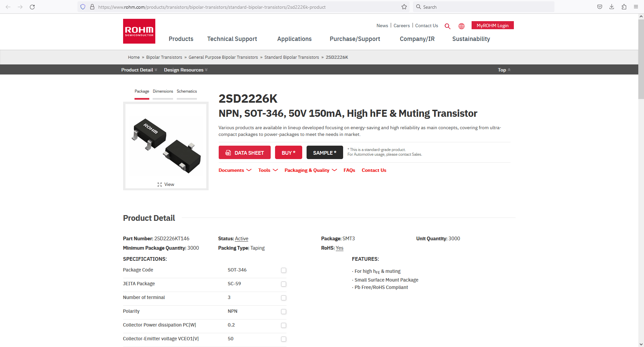644x347 pixels.
Task: Tick the JEITA Package SC-59 checkbox
Action: [283, 284]
